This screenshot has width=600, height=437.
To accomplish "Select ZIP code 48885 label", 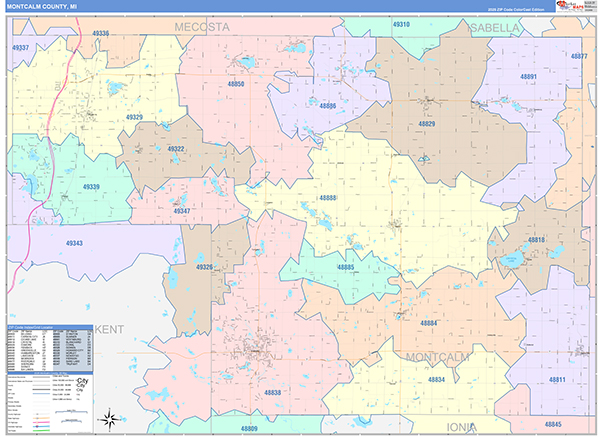I will point(346,267).
